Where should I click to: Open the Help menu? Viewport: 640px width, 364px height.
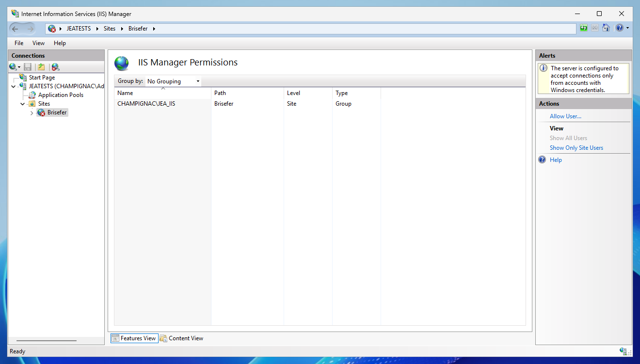(x=60, y=43)
